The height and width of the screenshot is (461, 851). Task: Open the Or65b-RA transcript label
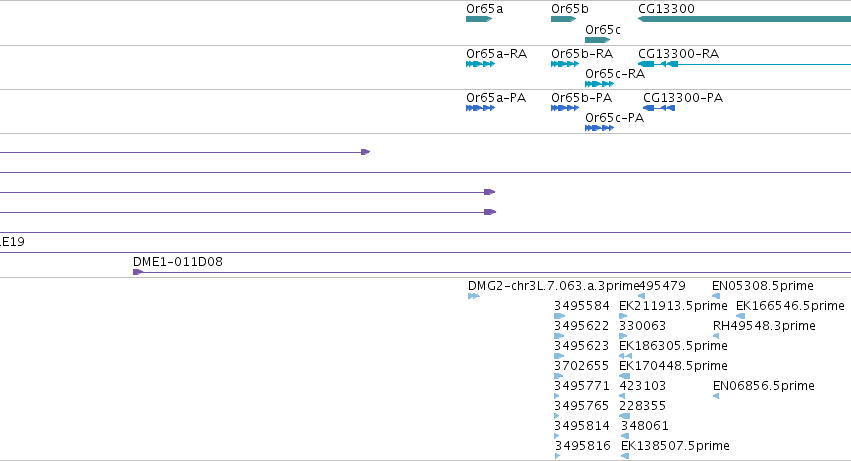582,54
